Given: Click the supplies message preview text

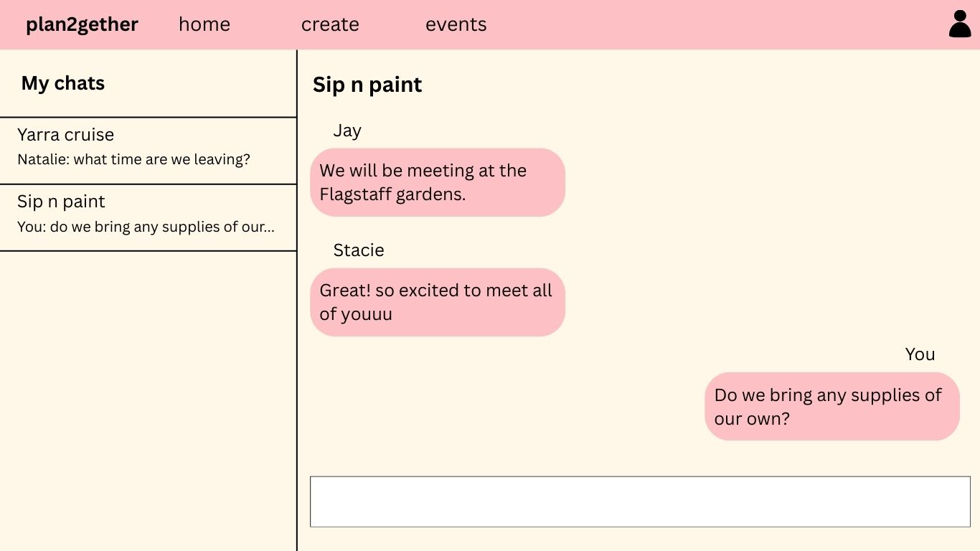Looking at the screenshot, I should tap(146, 227).
